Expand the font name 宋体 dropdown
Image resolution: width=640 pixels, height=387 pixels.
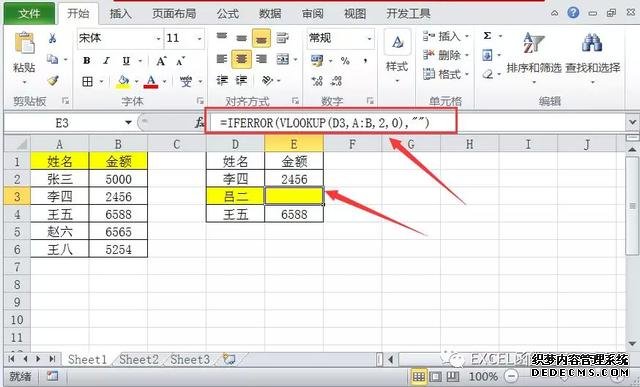tap(158, 39)
